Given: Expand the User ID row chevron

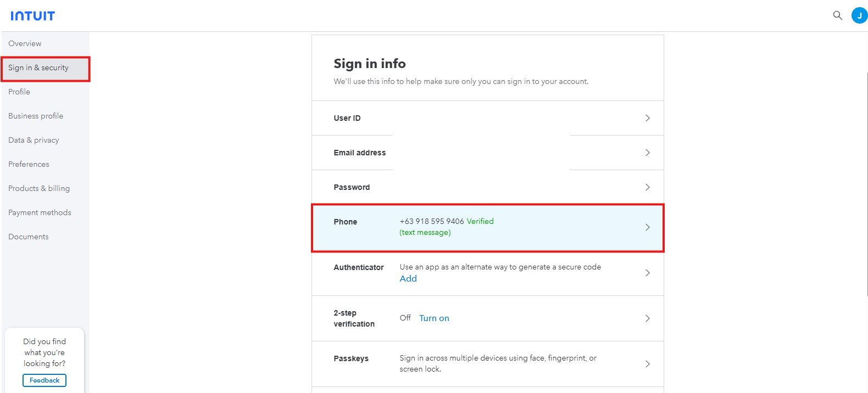Looking at the screenshot, I should tap(647, 118).
